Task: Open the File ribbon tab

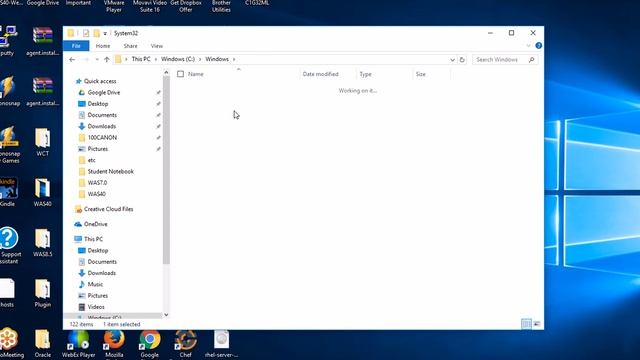Action: pos(76,46)
